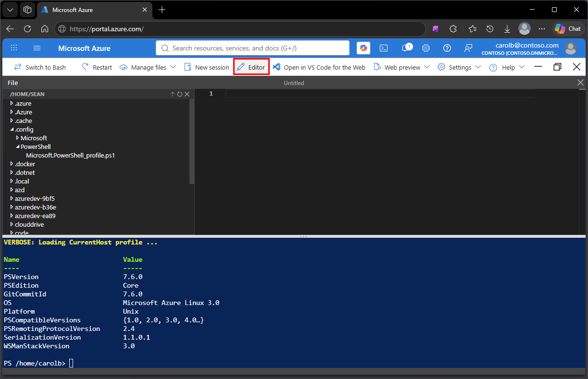The image size is (588, 379).
Task: Open the Cloud Shell Help dropdown
Action: (507, 67)
